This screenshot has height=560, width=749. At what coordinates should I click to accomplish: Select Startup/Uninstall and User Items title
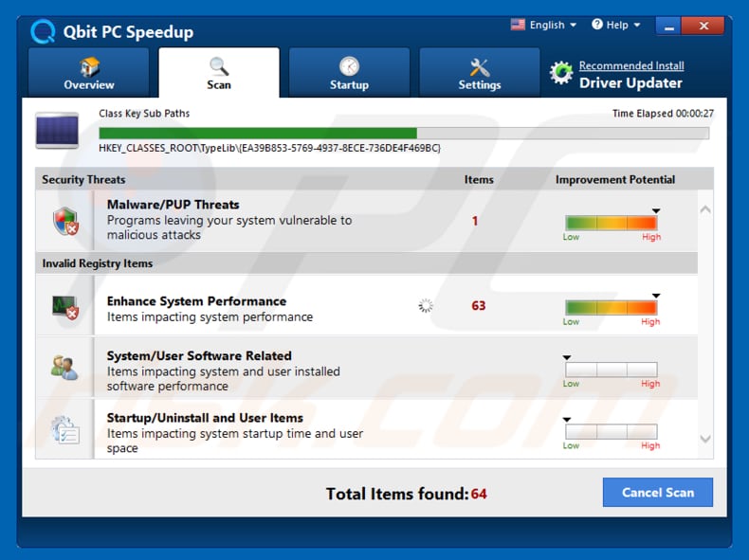pyautogui.click(x=205, y=418)
